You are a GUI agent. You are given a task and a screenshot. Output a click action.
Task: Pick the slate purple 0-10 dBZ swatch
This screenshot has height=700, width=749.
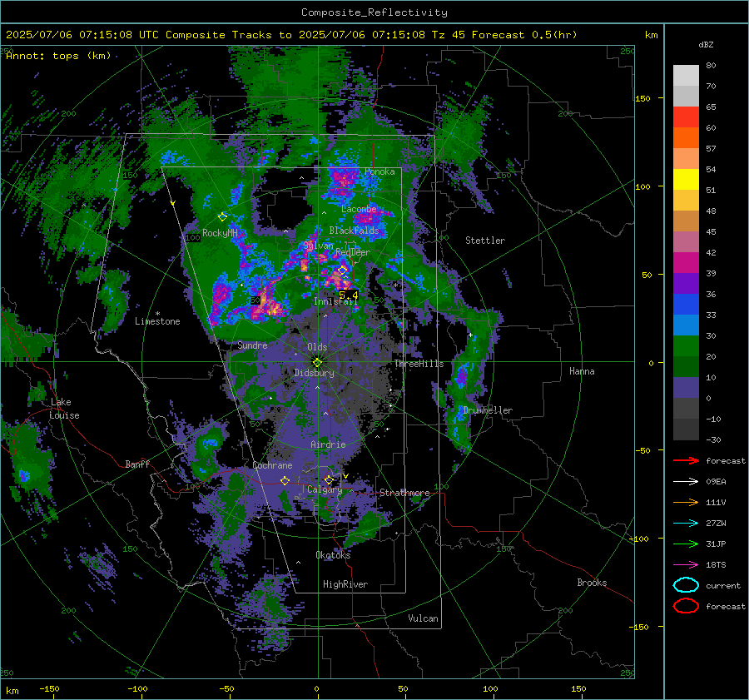click(x=686, y=388)
